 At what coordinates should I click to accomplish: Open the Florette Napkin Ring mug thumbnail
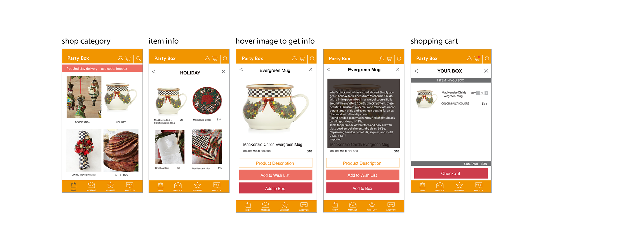[171, 101]
